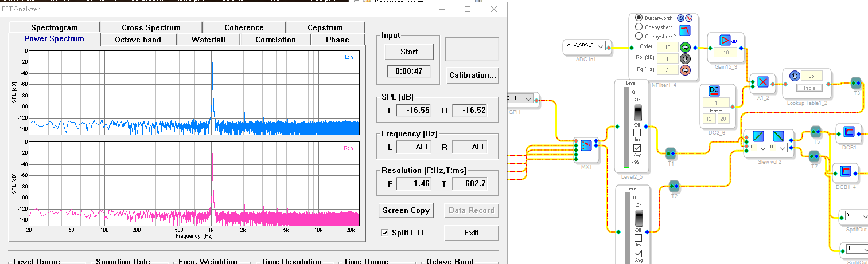The image size is (868, 264).
Task: Open the Octave band tab
Action: click(138, 40)
